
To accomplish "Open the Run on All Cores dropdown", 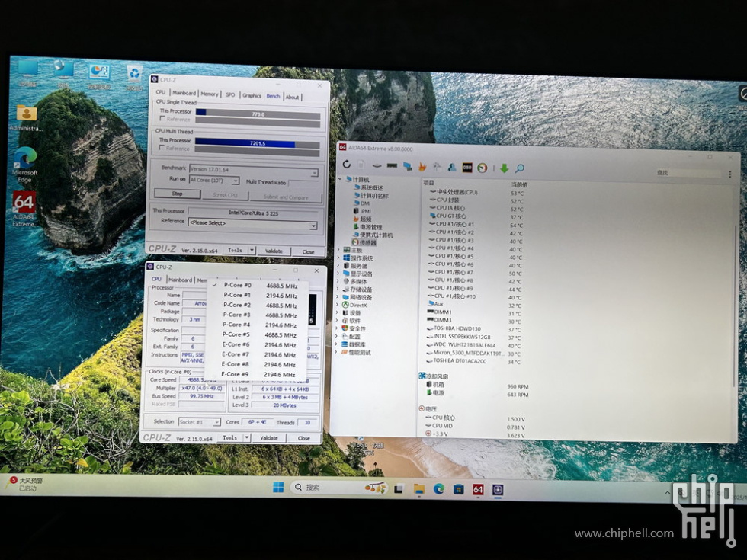I will coord(214,180).
